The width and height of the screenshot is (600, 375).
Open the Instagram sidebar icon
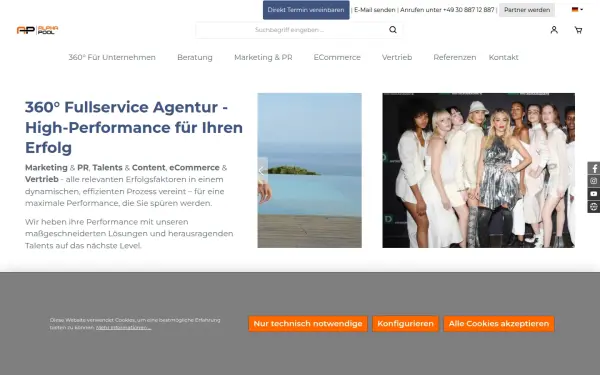(x=594, y=181)
